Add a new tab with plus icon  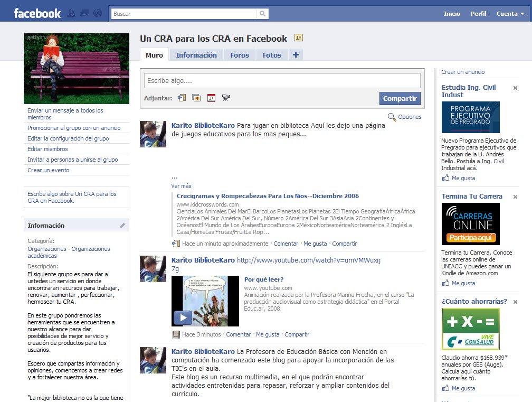click(296, 54)
